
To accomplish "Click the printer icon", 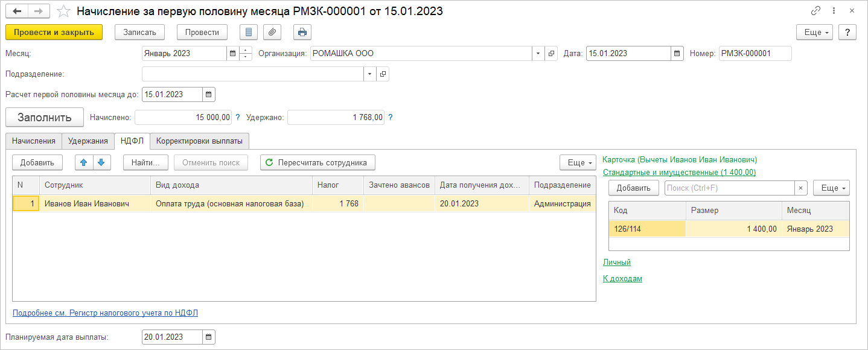I will (302, 32).
